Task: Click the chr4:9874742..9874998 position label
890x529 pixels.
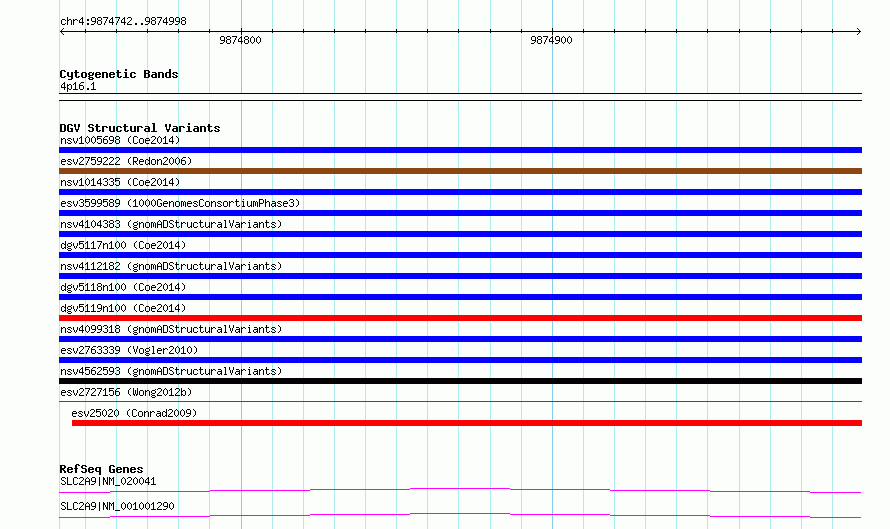Action: pyautogui.click(x=123, y=21)
